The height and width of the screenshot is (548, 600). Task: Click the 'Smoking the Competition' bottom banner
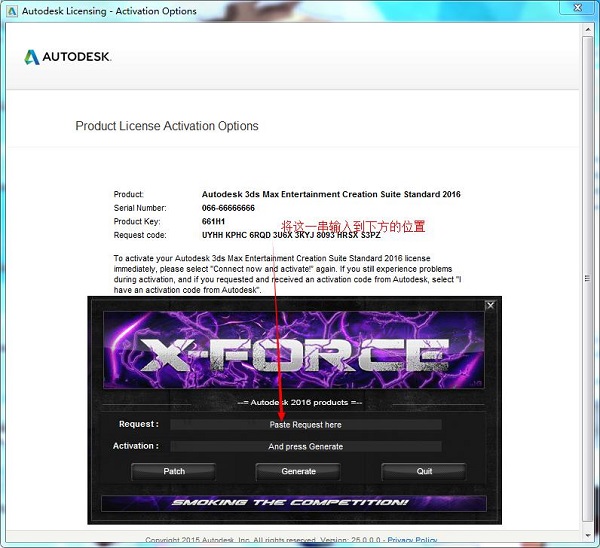294,503
